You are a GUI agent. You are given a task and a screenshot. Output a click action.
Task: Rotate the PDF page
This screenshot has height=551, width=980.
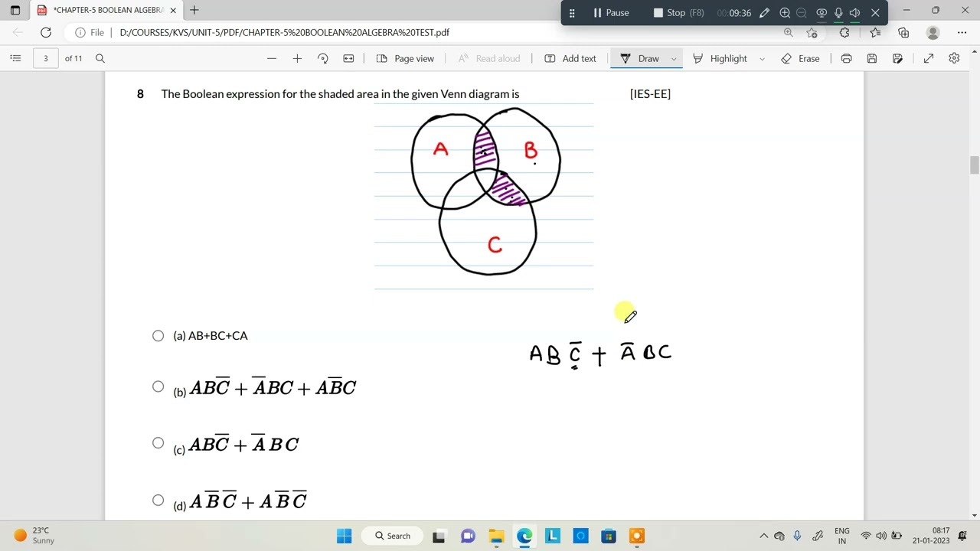(x=323, y=58)
